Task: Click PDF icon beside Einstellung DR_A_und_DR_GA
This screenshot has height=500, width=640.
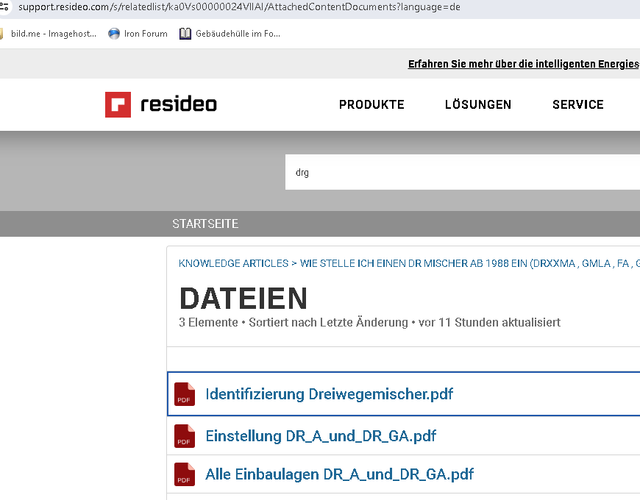Action: (184, 436)
